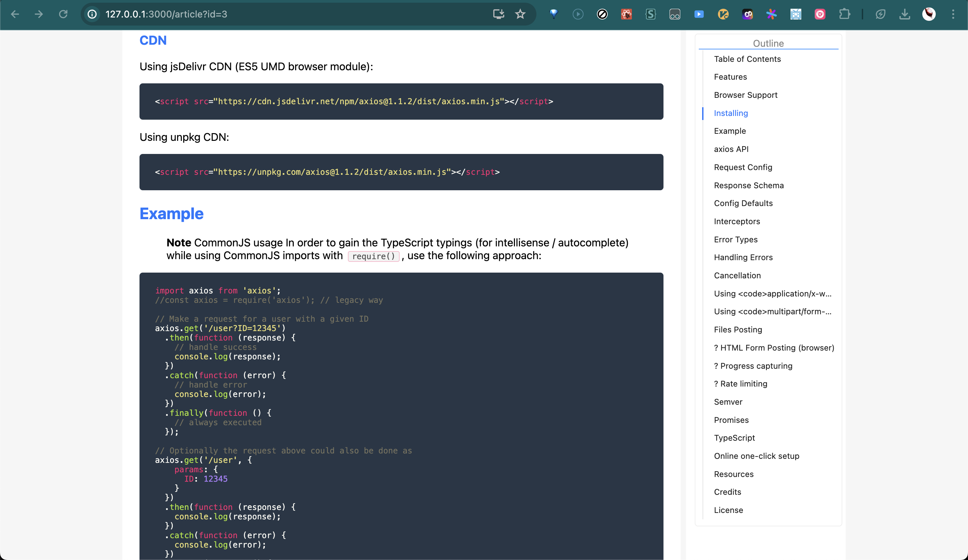Click the 'Using unpkg CDN:' paragraph text
The image size is (968, 560).
[184, 137]
